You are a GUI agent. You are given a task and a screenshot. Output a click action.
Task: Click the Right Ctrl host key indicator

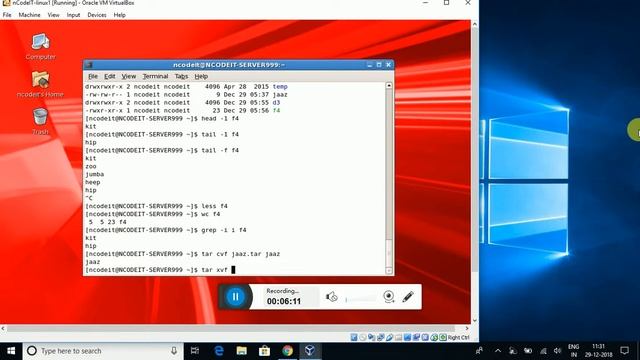458,338
